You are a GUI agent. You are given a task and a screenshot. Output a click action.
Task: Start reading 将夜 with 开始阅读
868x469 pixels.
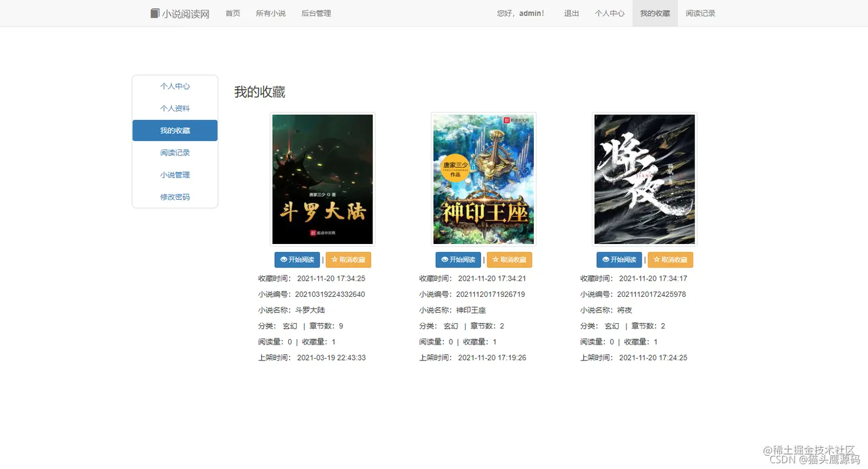point(619,260)
